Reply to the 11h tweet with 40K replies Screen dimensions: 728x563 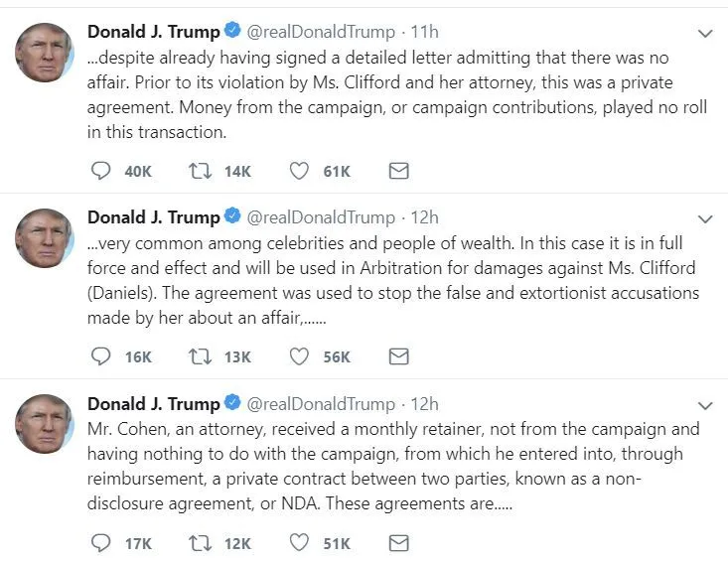[x=100, y=171]
